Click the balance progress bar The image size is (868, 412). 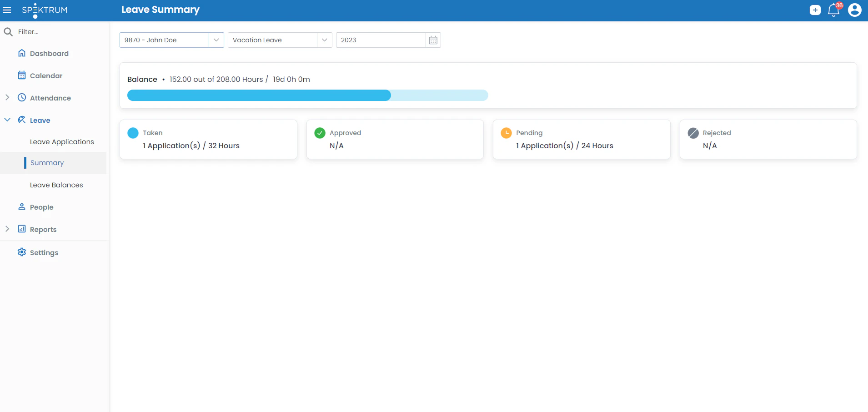(307, 95)
